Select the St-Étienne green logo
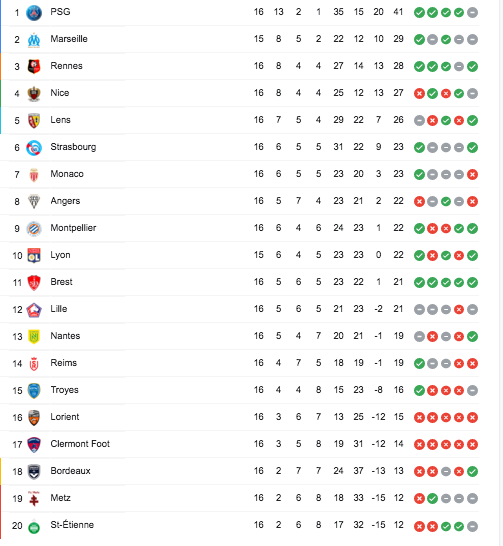Screen dimensions: 503x546 [34, 526]
